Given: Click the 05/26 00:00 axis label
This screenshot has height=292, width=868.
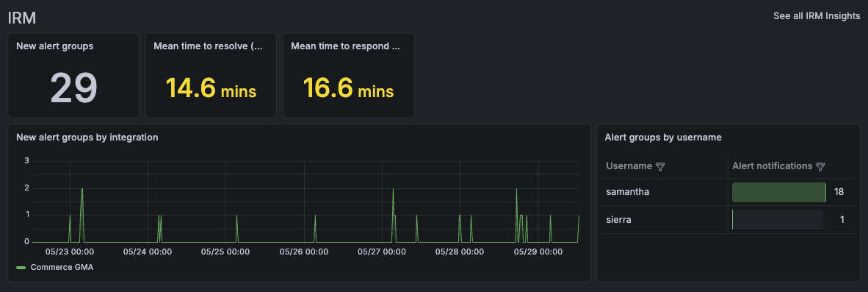Looking at the screenshot, I should coord(304,252).
